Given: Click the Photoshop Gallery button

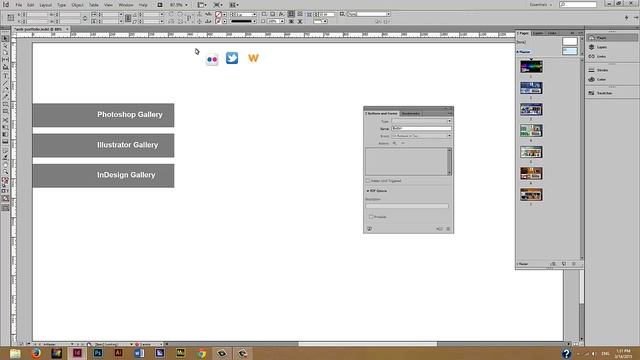Looking at the screenshot, I should click(103, 115).
